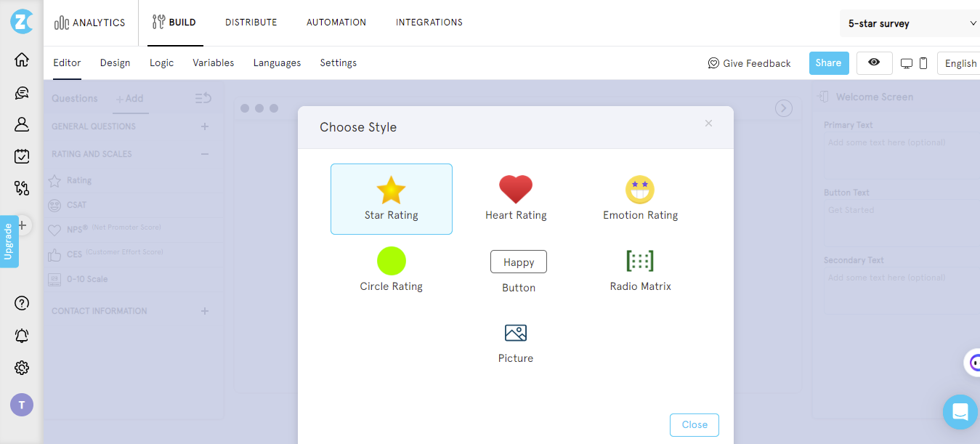The image size is (980, 444).
Task: Select the Happy Button style
Action: 518,262
